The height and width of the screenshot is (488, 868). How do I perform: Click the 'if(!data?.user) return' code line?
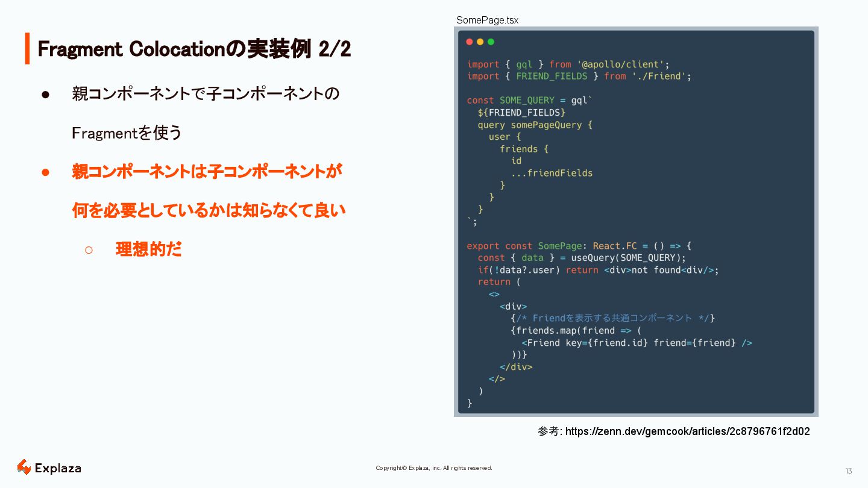pyautogui.click(x=598, y=270)
